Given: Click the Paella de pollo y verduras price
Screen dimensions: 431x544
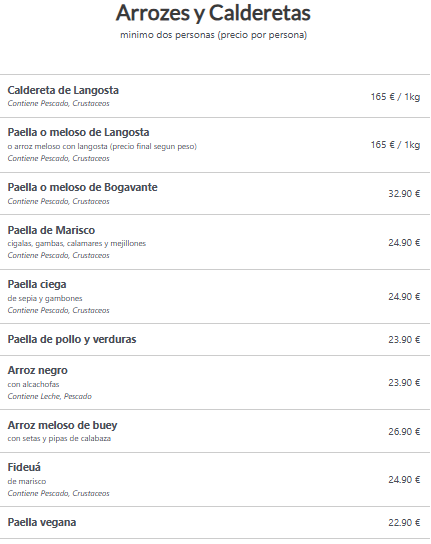Looking at the screenshot, I should [404, 340].
